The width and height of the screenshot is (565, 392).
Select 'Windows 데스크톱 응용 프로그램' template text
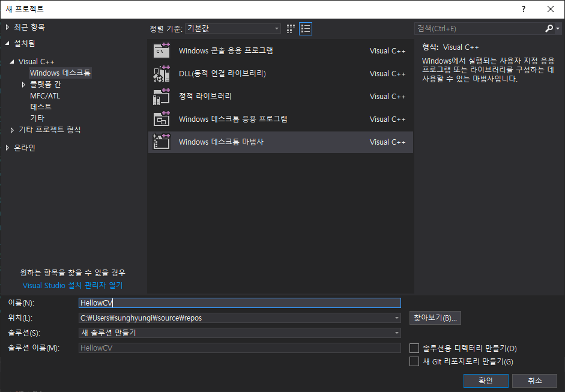(x=233, y=119)
